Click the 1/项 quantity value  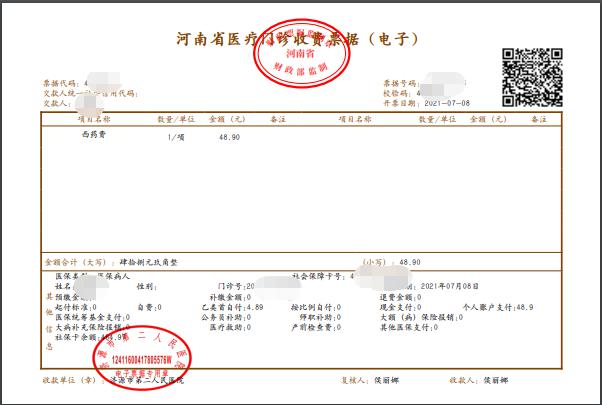point(176,133)
